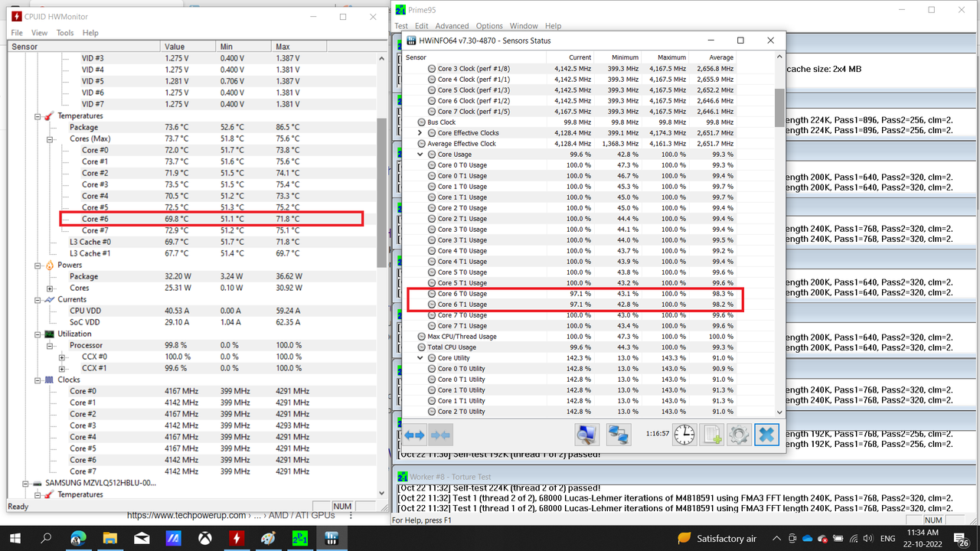Click the Utilization icon in HWMonitor
This screenshot has width=980, height=551.
point(48,334)
